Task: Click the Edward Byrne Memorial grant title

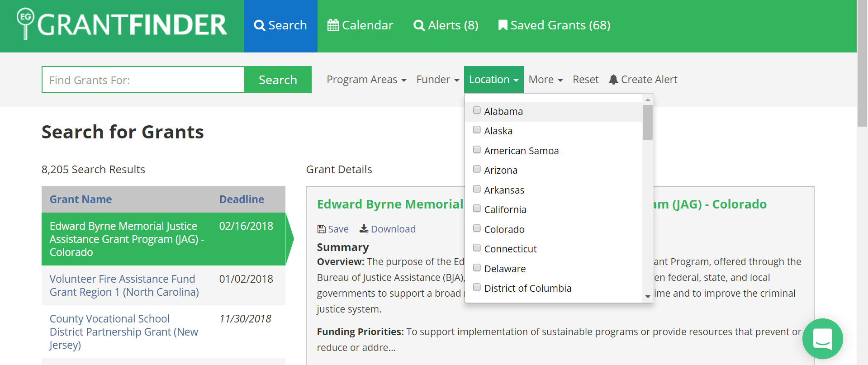Action: tap(542, 204)
